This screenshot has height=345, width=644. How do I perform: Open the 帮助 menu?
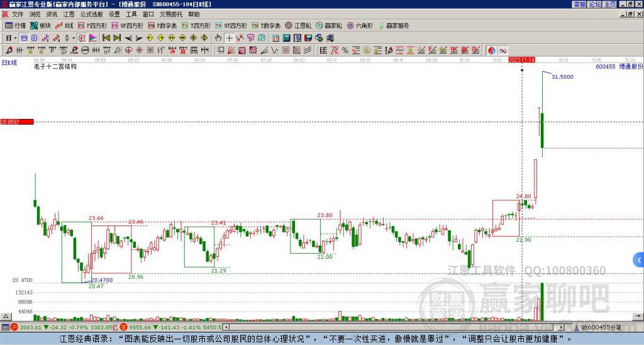click(x=194, y=14)
